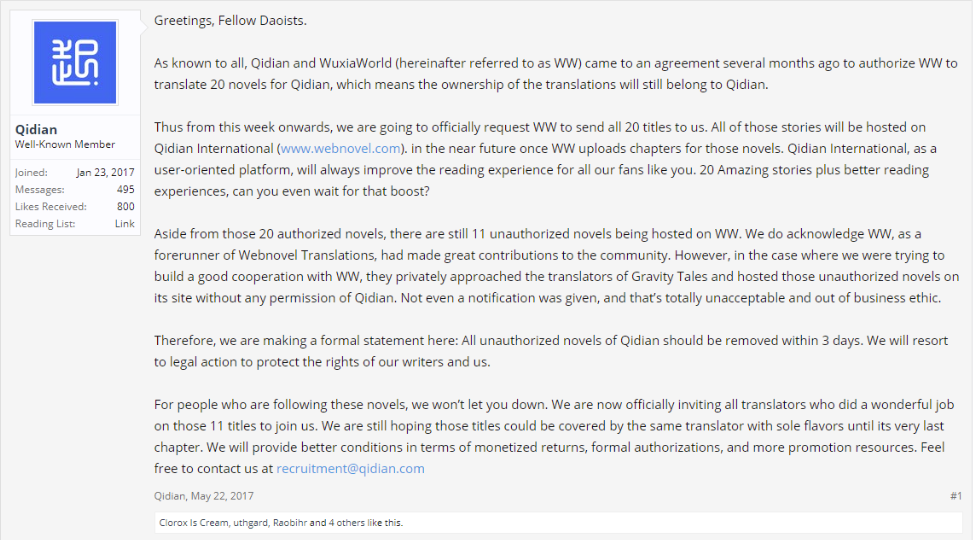Click the recruitment@qidian.com email link
973x540 pixels.
click(x=350, y=468)
